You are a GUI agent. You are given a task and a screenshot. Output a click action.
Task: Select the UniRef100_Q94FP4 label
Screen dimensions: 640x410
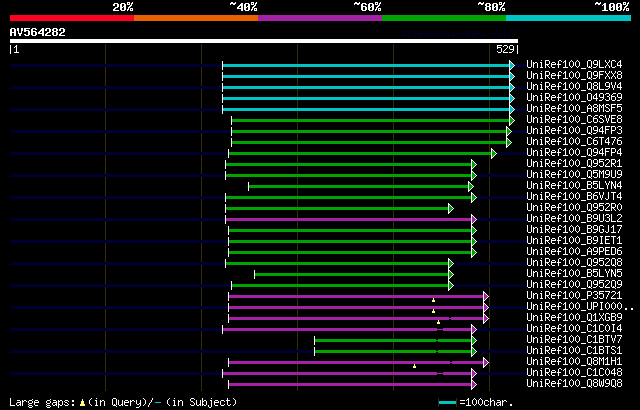(x=574, y=152)
